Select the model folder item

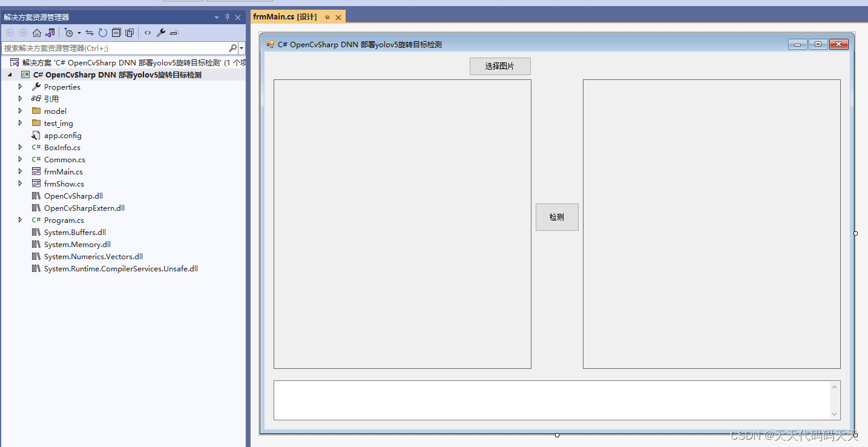point(55,111)
